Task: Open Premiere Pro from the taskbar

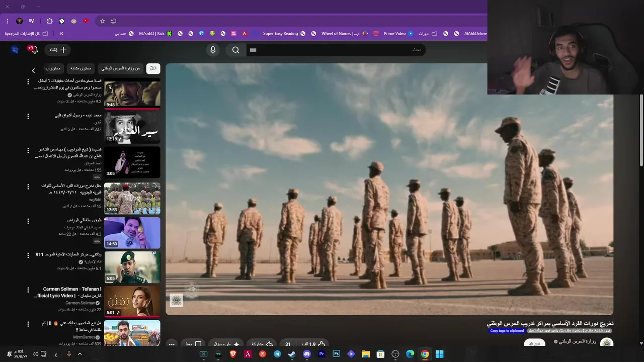Action: (321, 354)
